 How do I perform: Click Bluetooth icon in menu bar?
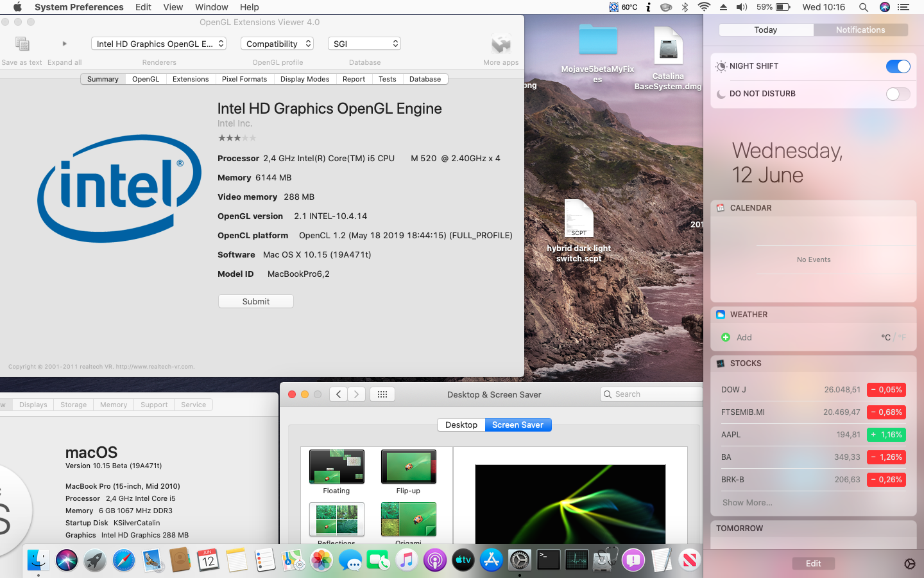tap(685, 7)
